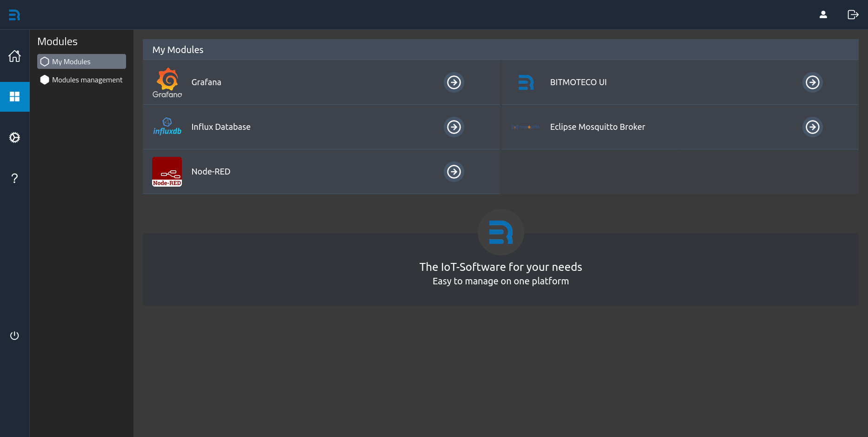Image resolution: width=868 pixels, height=437 pixels.
Task: Open the user profile icon
Action: (x=823, y=15)
